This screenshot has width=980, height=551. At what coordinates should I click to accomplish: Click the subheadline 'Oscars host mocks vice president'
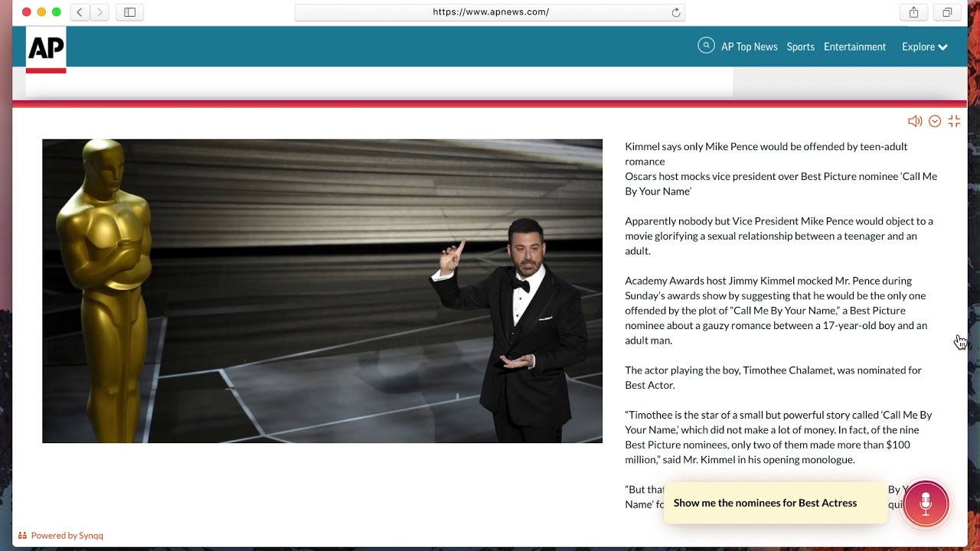coord(781,184)
